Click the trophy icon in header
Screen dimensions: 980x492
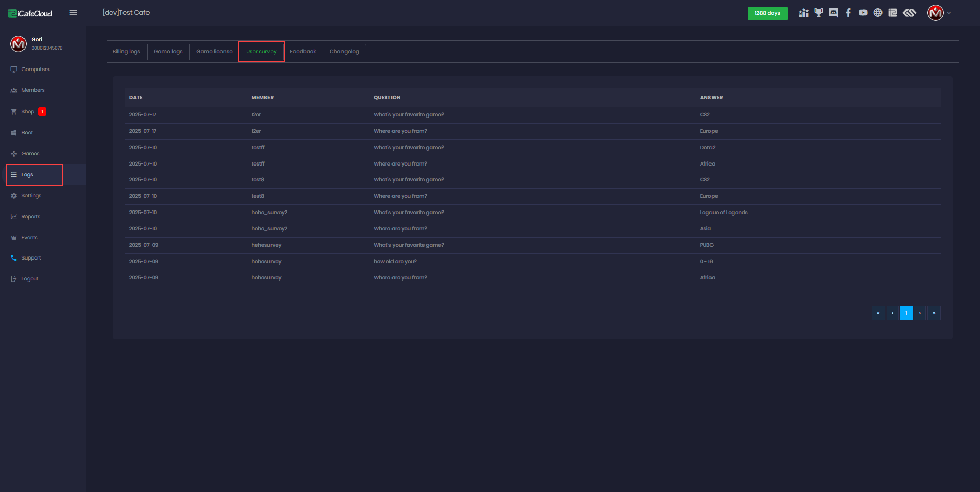[819, 13]
